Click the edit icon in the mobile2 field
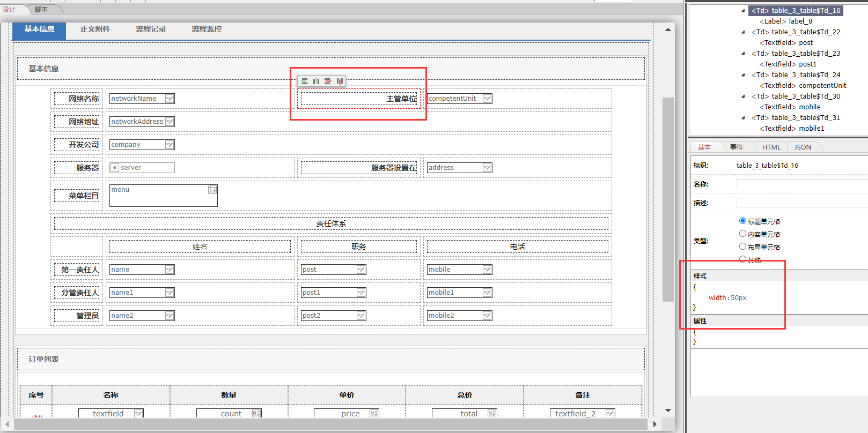This screenshot has width=868, height=433. [x=487, y=316]
